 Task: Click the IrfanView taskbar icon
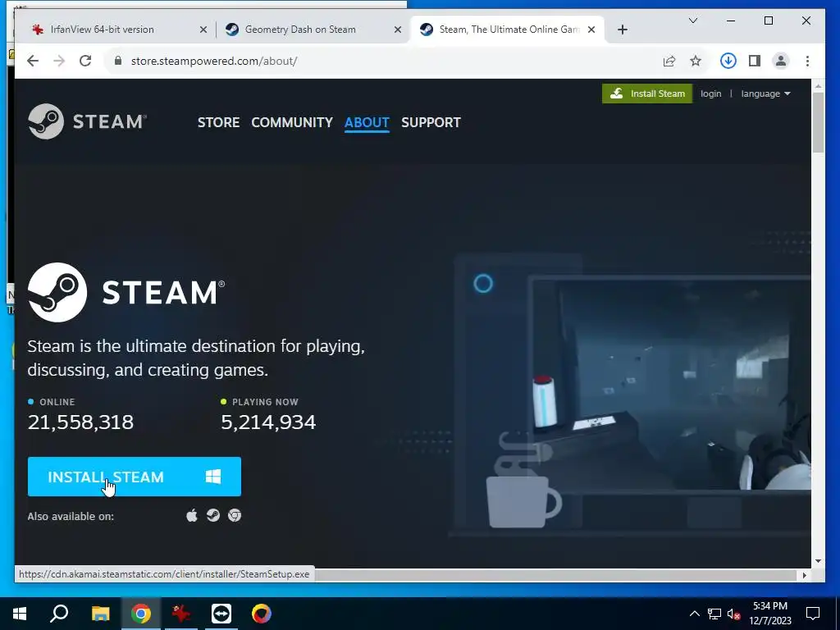pos(181,614)
